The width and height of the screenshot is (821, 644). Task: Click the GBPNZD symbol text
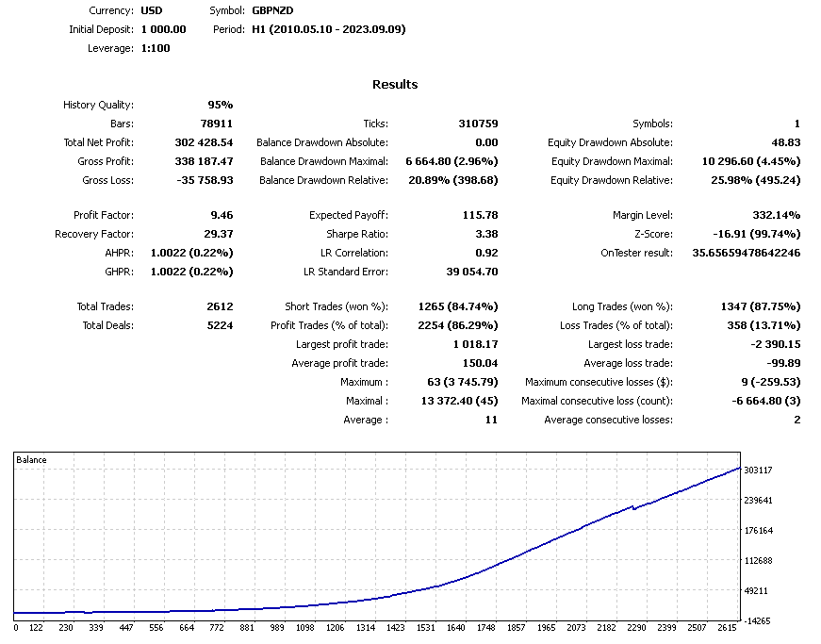coord(272,10)
